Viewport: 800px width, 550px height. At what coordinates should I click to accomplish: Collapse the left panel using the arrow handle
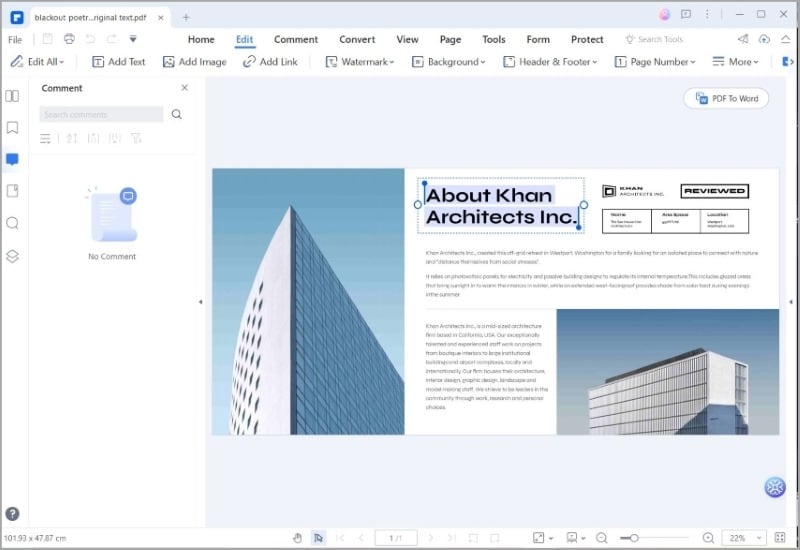click(200, 301)
